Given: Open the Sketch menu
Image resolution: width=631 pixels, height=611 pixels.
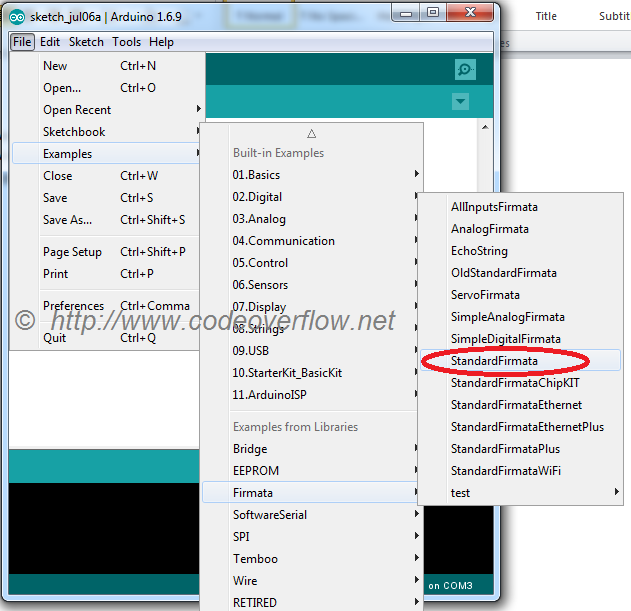Looking at the screenshot, I should (86, 42).
